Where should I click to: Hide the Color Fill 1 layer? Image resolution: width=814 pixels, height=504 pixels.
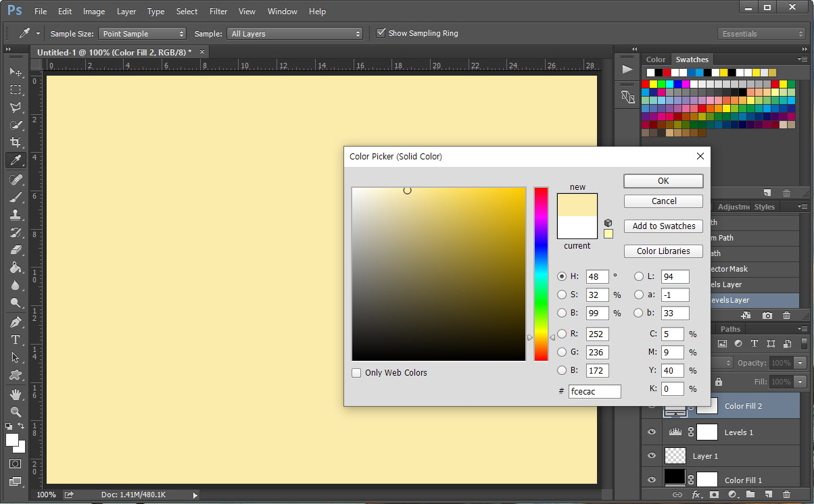coord(652,480)
